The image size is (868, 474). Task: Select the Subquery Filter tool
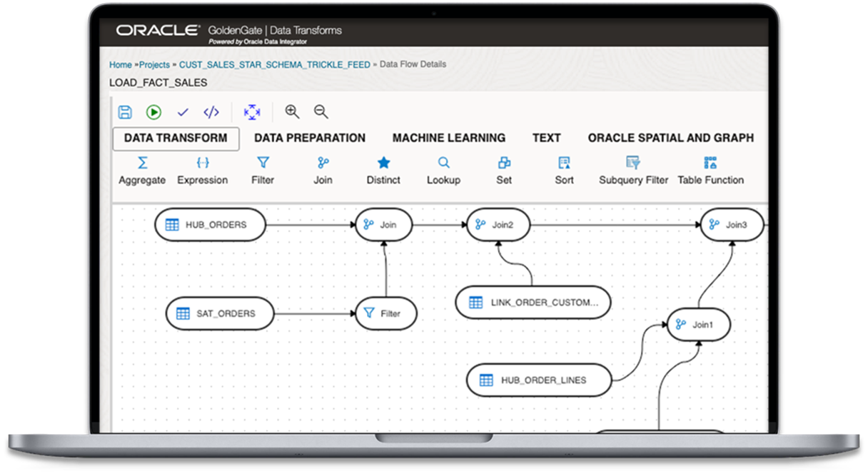[x=632, y=170]
